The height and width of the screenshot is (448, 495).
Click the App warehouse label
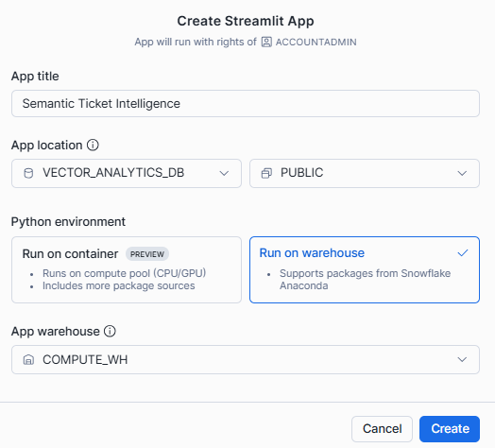tap(56, 332)
